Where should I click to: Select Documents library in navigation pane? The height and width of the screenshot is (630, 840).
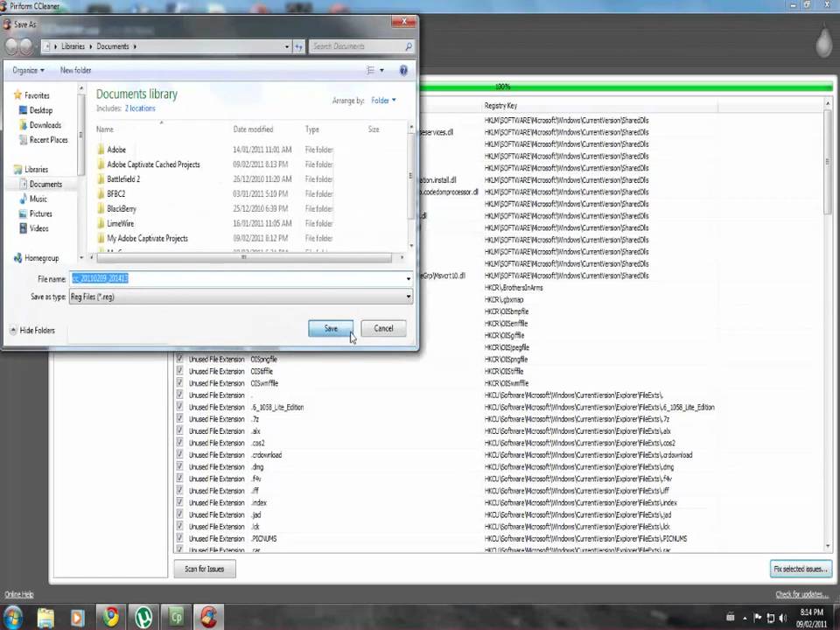(x=41, y=185)
